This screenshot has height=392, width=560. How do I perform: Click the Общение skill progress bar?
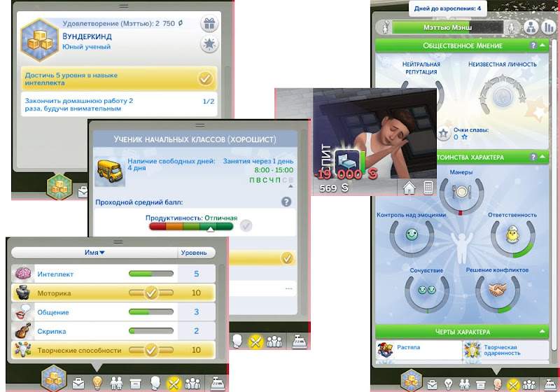[x=151, y=312]
